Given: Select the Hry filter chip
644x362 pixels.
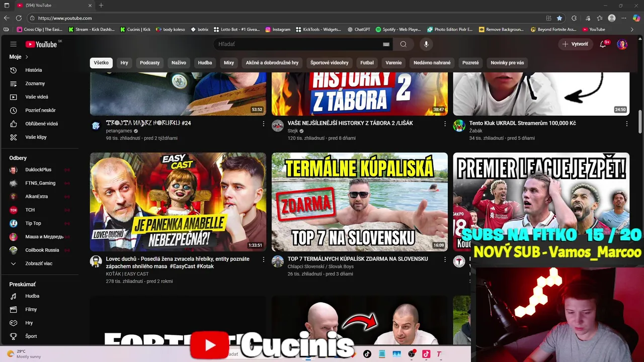Looking at the screenshot, I should (x=124, y=63).
